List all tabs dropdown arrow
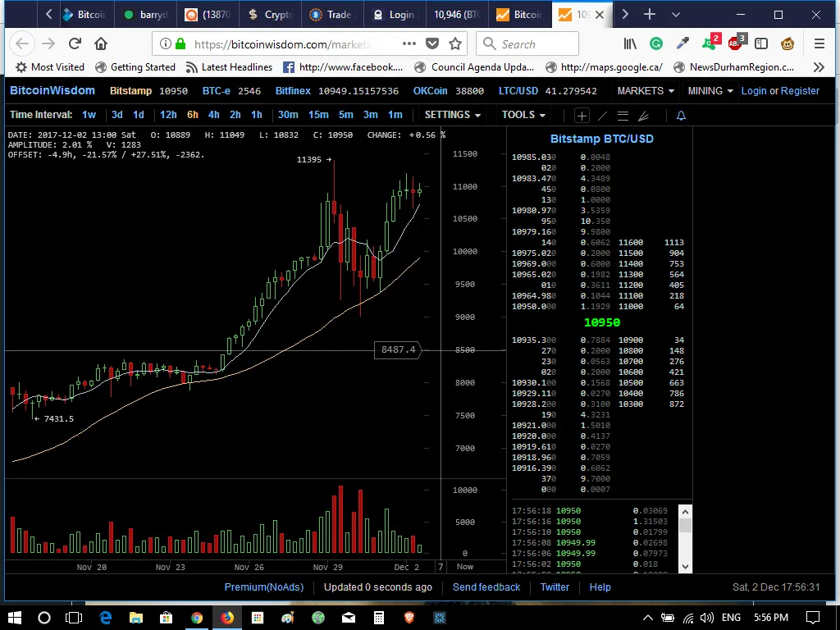 pos(676,15)
